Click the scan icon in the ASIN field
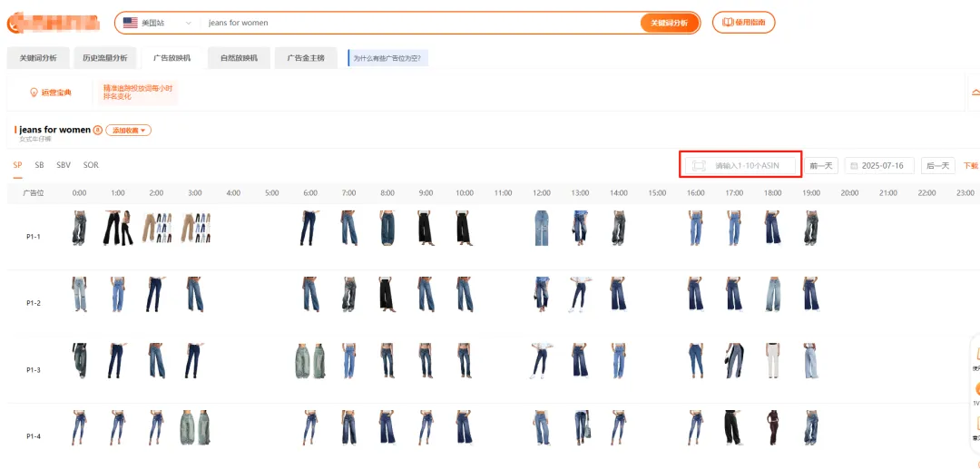This screenshot has width=980, height=469. 699,165
